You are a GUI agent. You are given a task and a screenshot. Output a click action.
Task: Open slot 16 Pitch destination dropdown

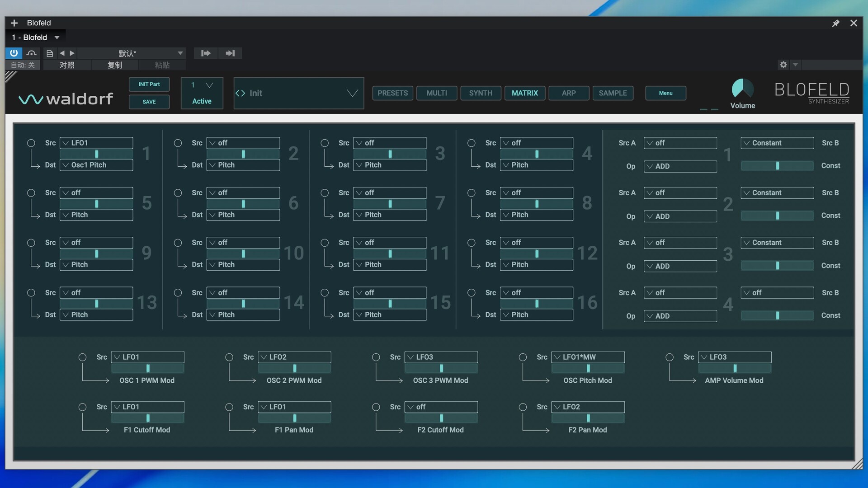click(537, 314)
